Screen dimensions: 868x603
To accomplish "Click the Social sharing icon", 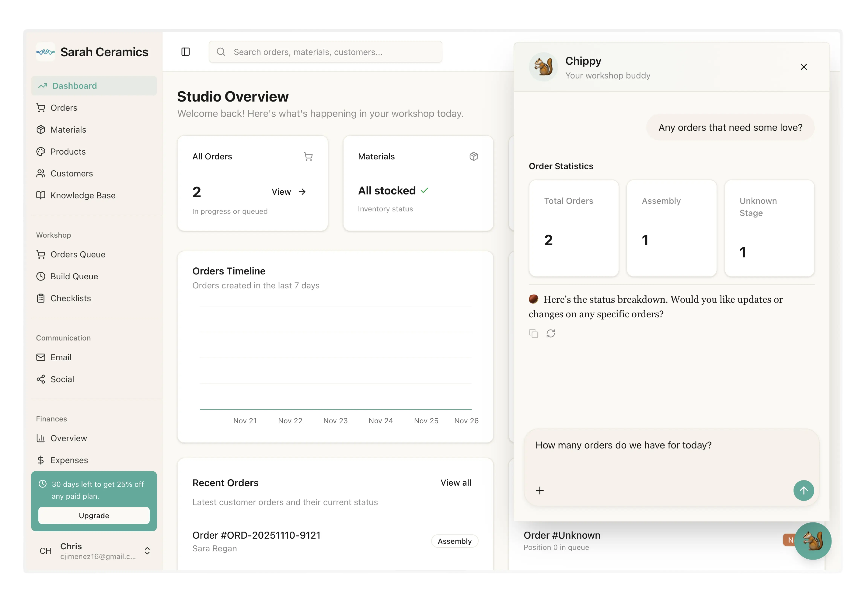I will point(41,379).
